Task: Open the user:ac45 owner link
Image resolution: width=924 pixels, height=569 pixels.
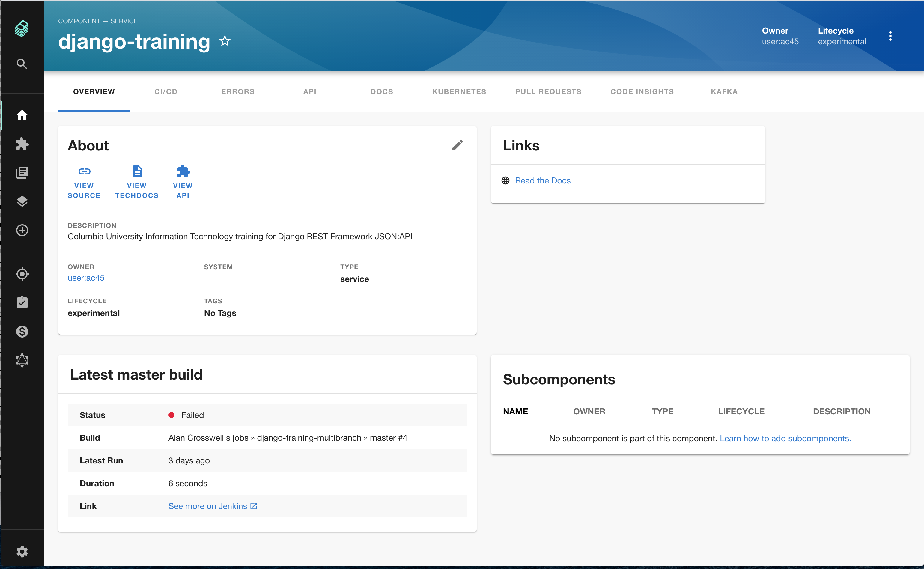Action: point(86,278)
